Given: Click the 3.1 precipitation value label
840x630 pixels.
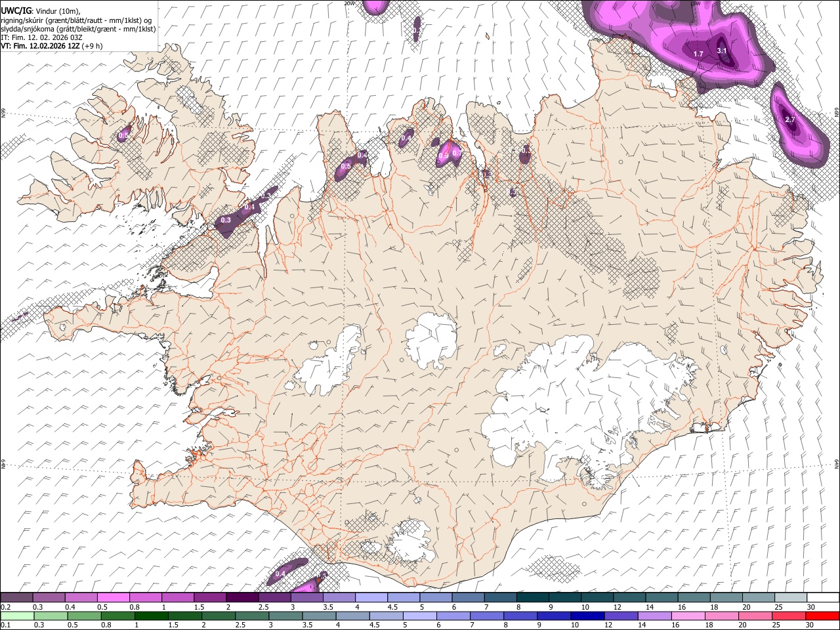Looking at the screenshot, I should tap(722, 51).
